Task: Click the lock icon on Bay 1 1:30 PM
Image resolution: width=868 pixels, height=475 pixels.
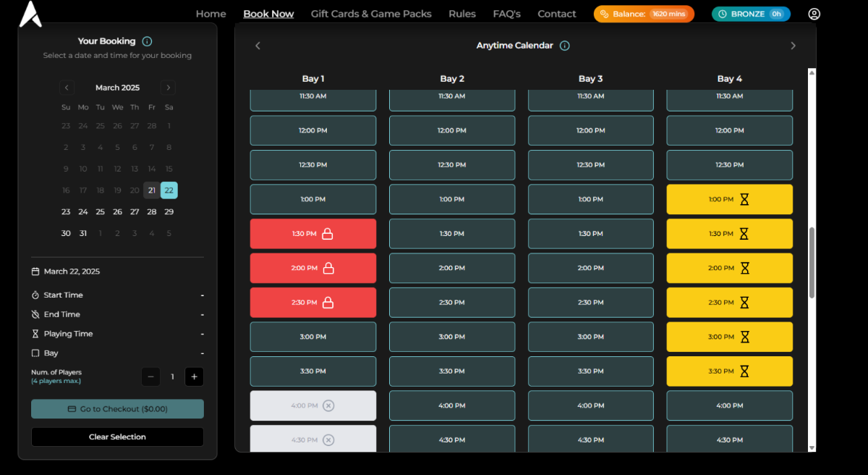Action: click(328, 234)
